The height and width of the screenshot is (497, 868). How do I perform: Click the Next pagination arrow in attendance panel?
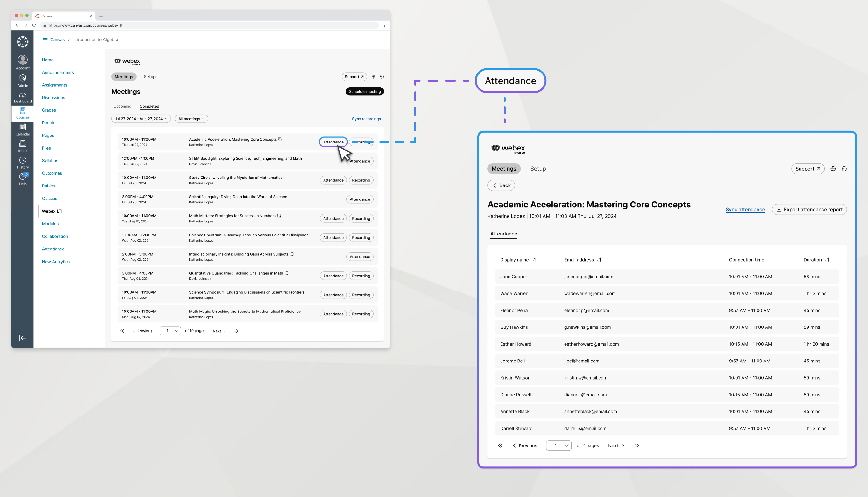(x=616, y=446)
